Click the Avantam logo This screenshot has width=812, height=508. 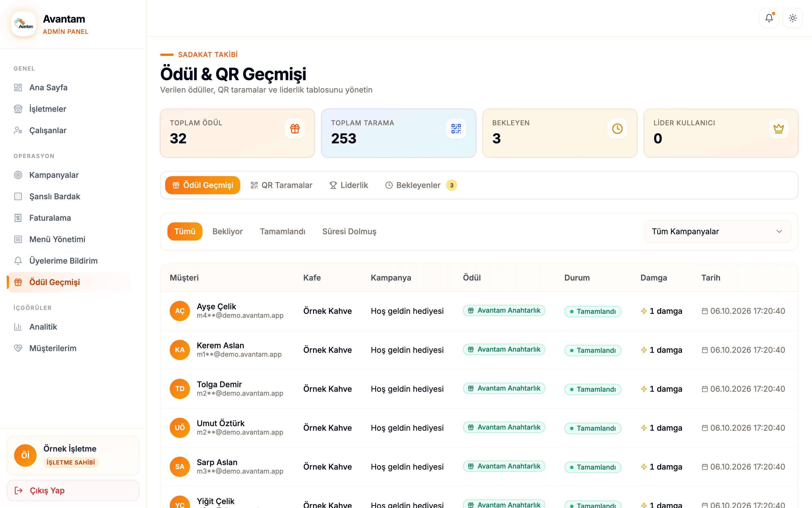click(23, 24)
